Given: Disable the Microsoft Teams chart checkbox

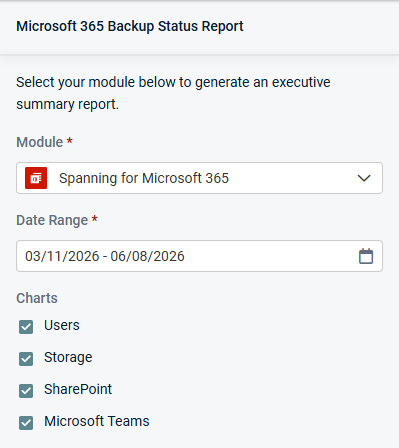Looking at the screenshot, I should 26,423.
